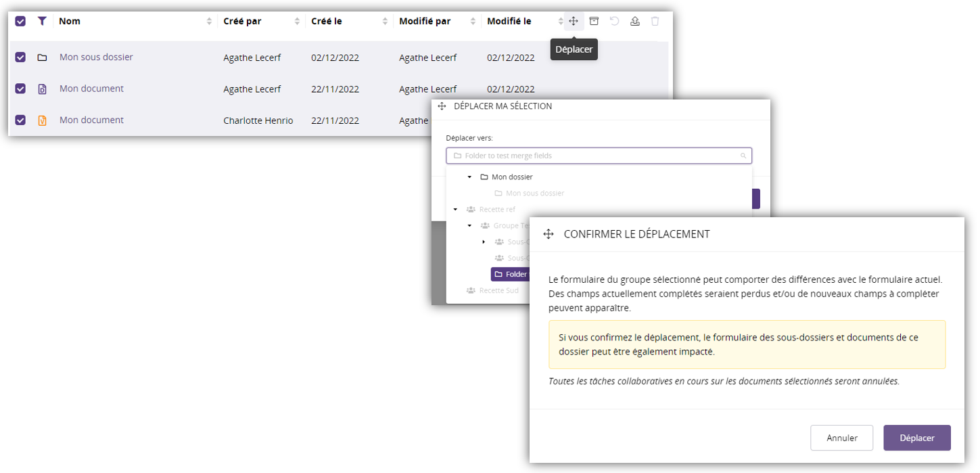
Task: Click the folder icon beside Mon sous dossier
Action: pyautogui.click(x=42, y=58)
